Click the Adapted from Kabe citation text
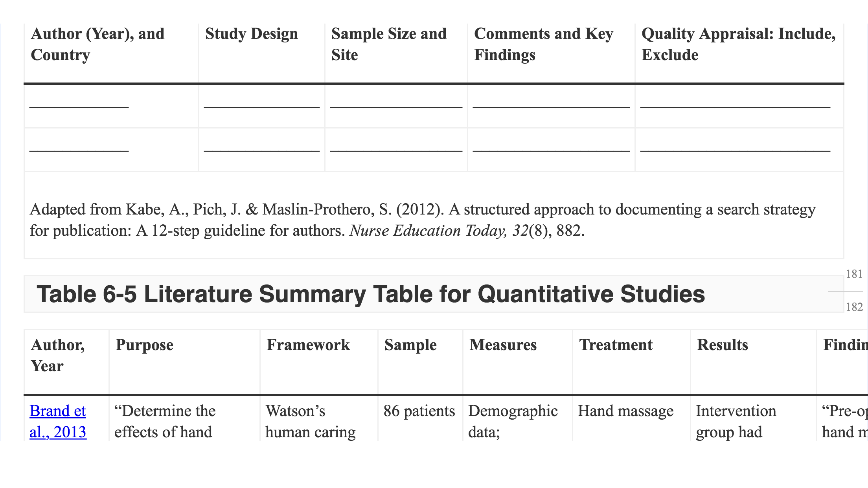 pyautogui.click(x=423, y=220)
